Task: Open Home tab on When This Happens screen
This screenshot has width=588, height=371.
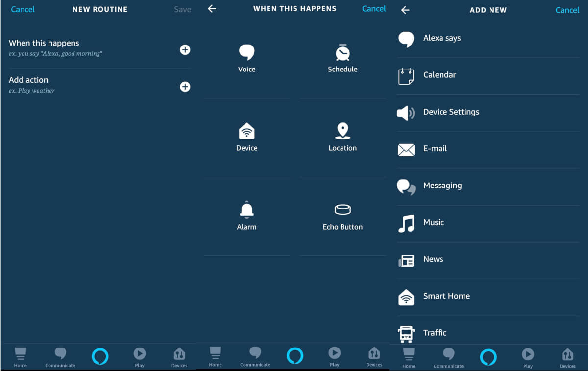Action: pyautogui.click(x=216, y=356)
